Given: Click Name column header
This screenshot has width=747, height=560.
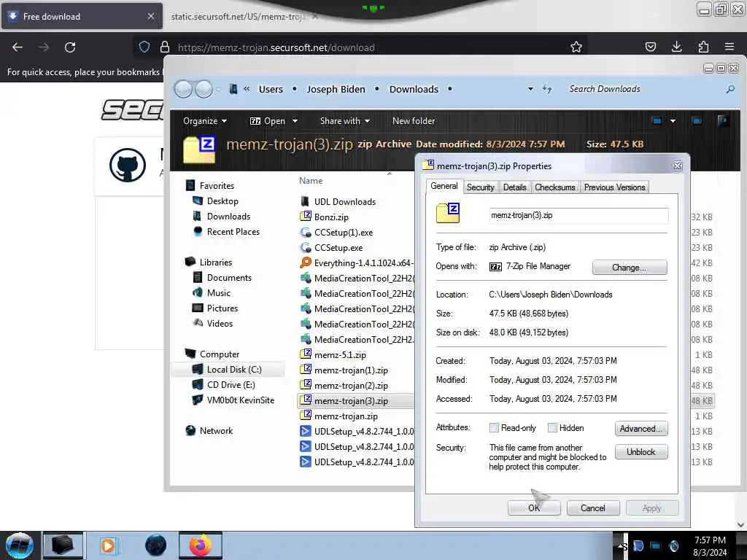Looking at the screenshot, I should 311,181.
